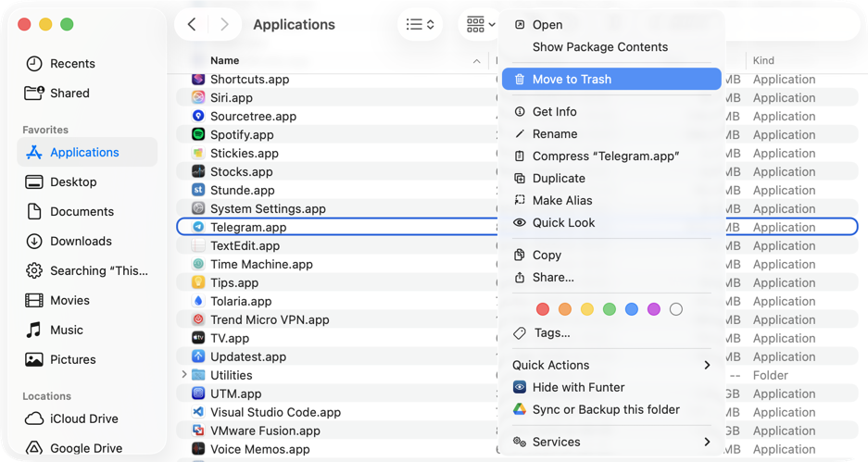
Task: Click the Stocks.app icon
Action: 198,171
